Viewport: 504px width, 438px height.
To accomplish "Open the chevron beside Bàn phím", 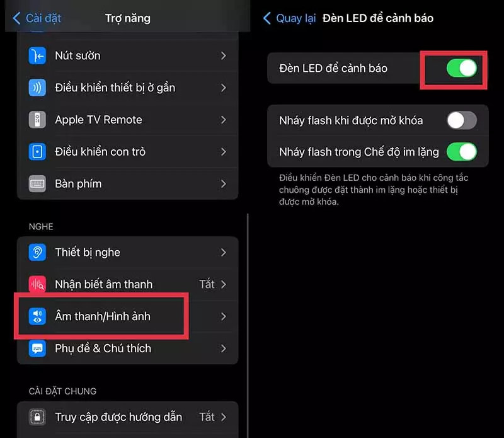I will 224,183.
